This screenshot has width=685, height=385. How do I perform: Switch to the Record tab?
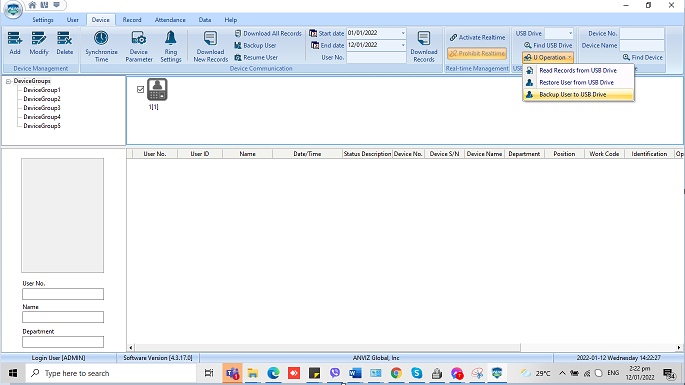(132, 20)
